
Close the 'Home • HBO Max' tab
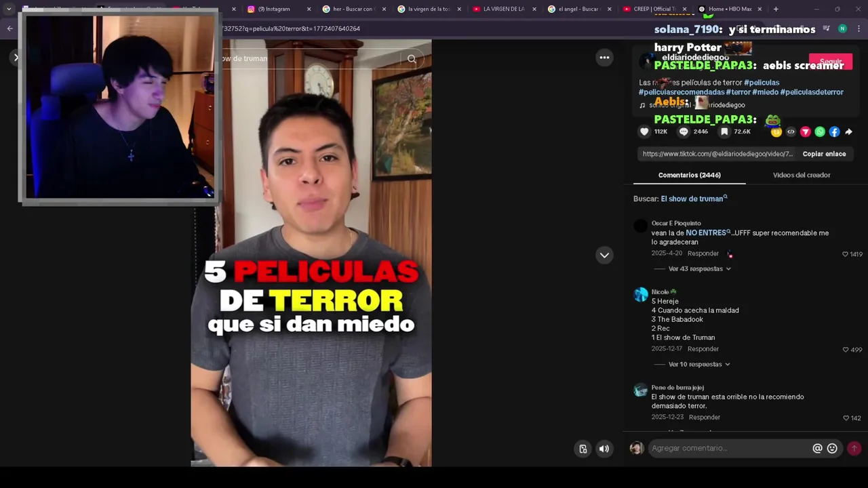759,9
